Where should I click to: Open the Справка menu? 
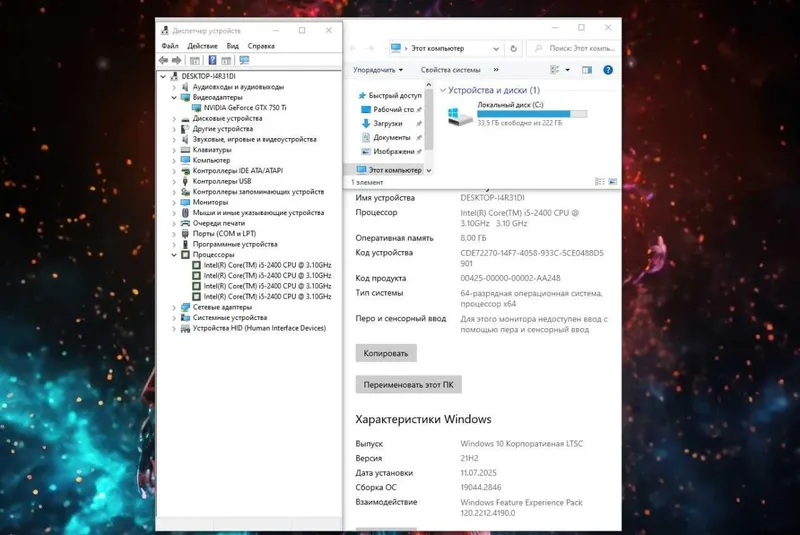coord(261,46)
